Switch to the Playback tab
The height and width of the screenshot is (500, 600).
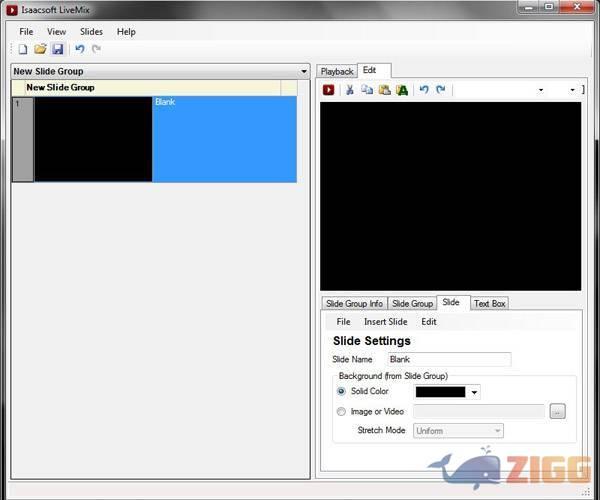(x=337, y=71)
